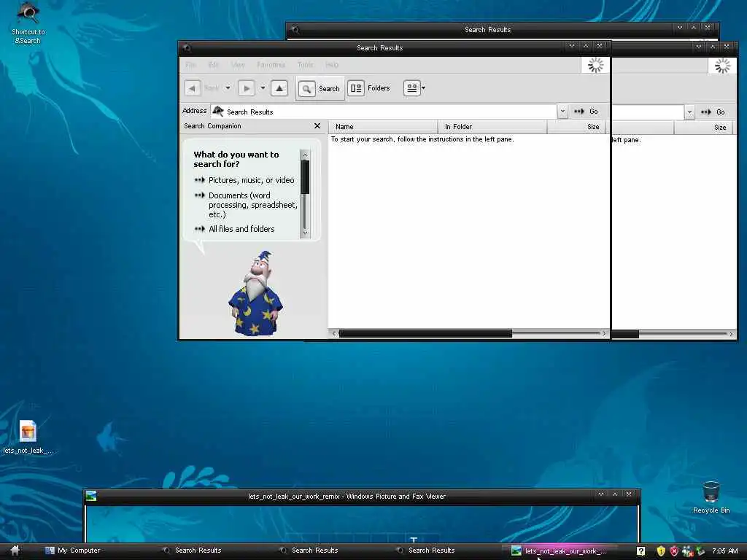Click the Search Results address field
The width and height of the screenshot is (747, 560).
384,112
